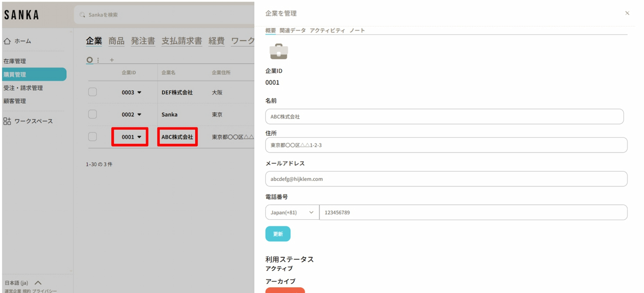Open the Japan(+81) country code dropdown

coord(292,212)
